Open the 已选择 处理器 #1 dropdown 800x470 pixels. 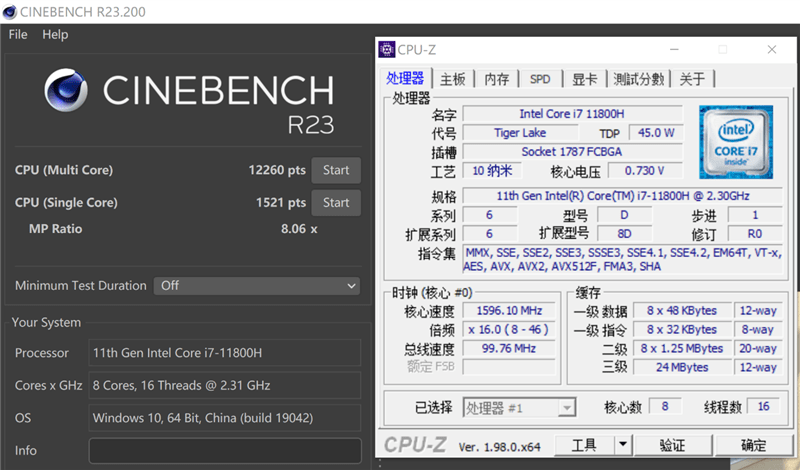(x=519, y=408)
